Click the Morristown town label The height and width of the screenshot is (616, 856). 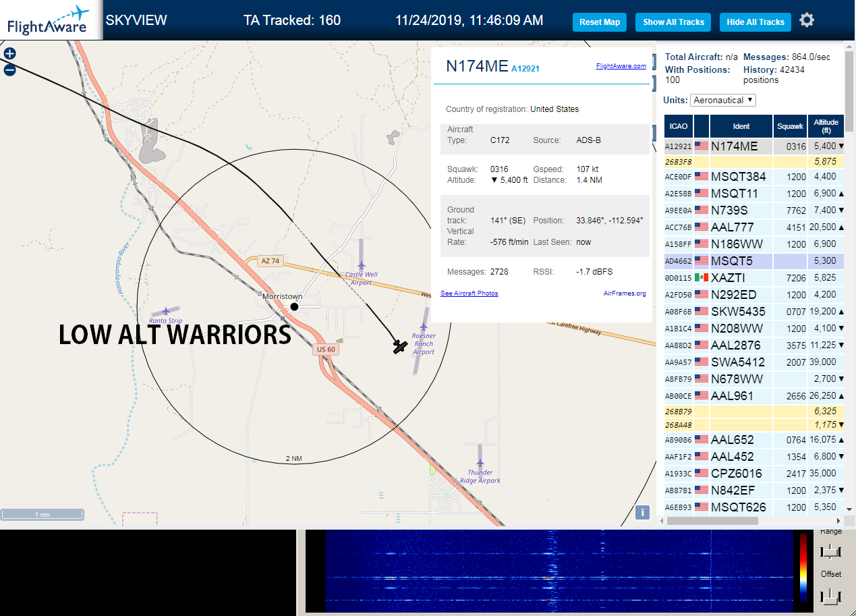[x=282, y=296]
